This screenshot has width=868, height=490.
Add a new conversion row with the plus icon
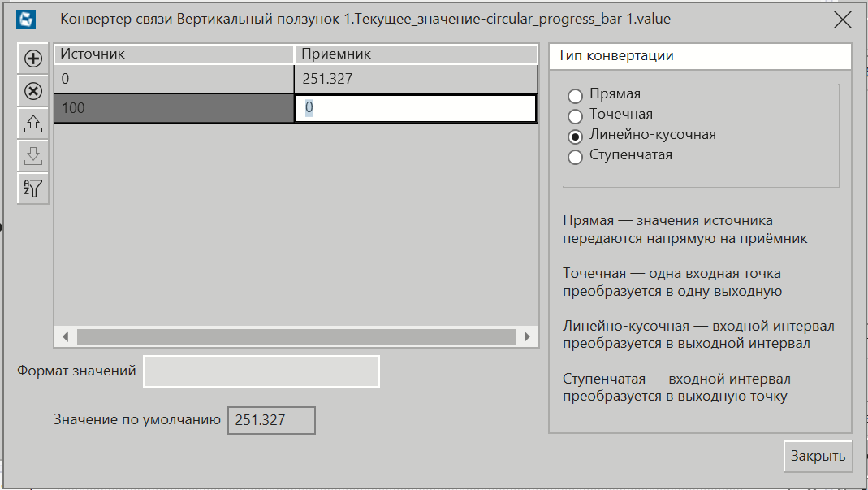coord(32,58)
